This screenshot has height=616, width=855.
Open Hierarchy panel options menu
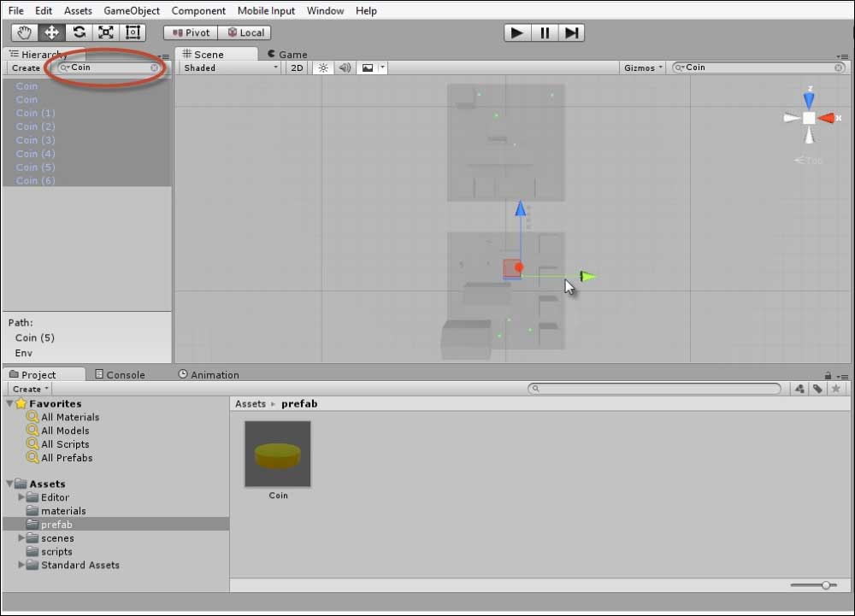[163, 56]
